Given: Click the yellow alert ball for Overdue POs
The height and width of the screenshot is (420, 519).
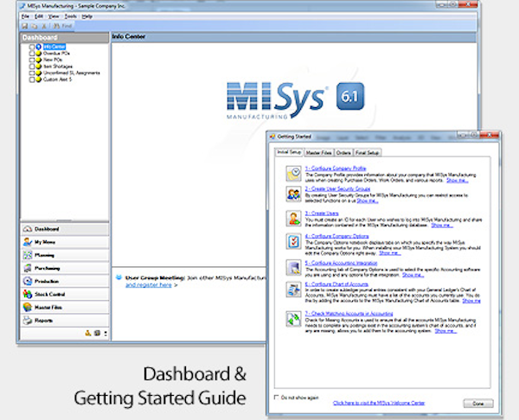Looking at the screenshot, I should pyautogui.click(x=38, y=54).
